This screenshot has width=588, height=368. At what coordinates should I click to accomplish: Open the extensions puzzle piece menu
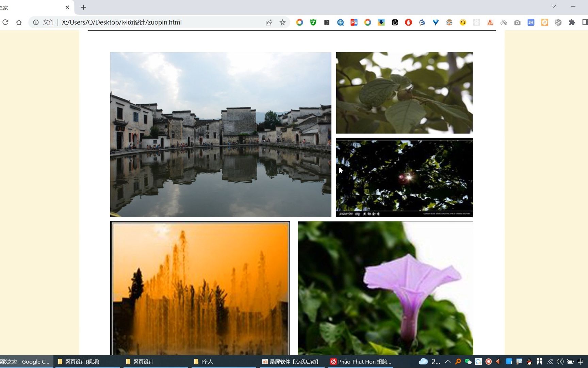(x=572, y=22)
